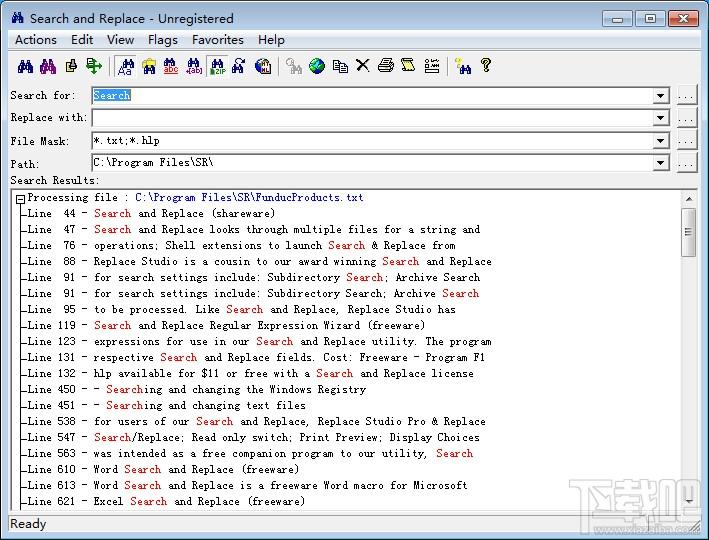Click the binoculars with curved arrow icon

(239, 66)
